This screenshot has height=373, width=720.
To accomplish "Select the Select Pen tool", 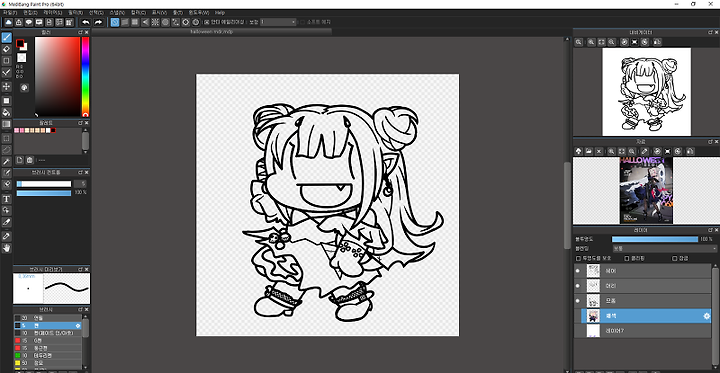I will 6,173.
